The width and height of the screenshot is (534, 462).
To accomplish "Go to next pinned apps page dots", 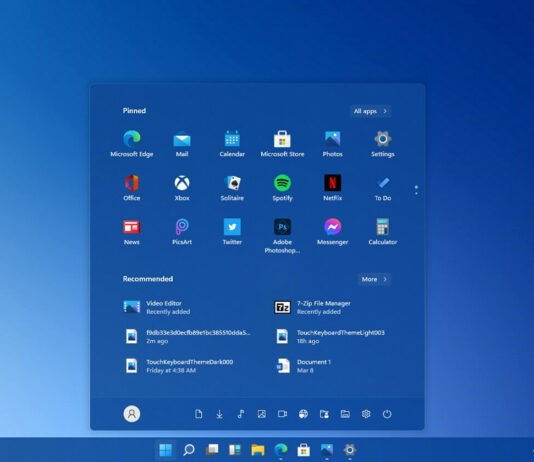I will click(x=416, y=190).
